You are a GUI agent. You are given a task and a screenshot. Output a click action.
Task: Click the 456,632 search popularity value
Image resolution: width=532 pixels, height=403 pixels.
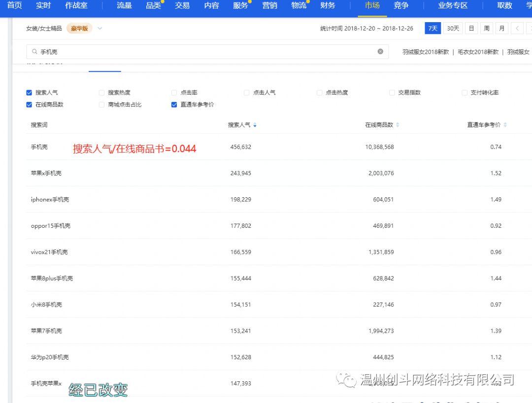[x=240, y=147]
